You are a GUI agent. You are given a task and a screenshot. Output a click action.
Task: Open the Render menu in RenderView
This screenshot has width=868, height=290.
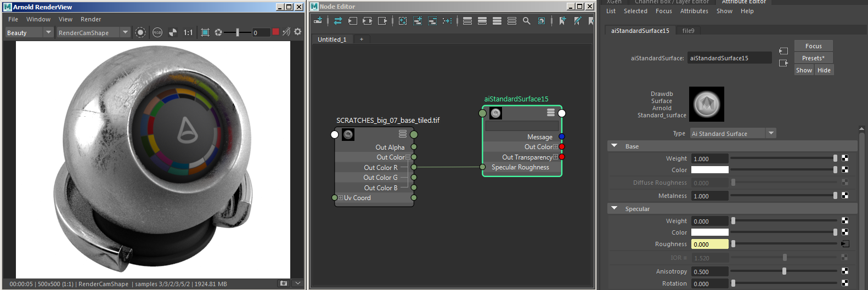(91, 19)
